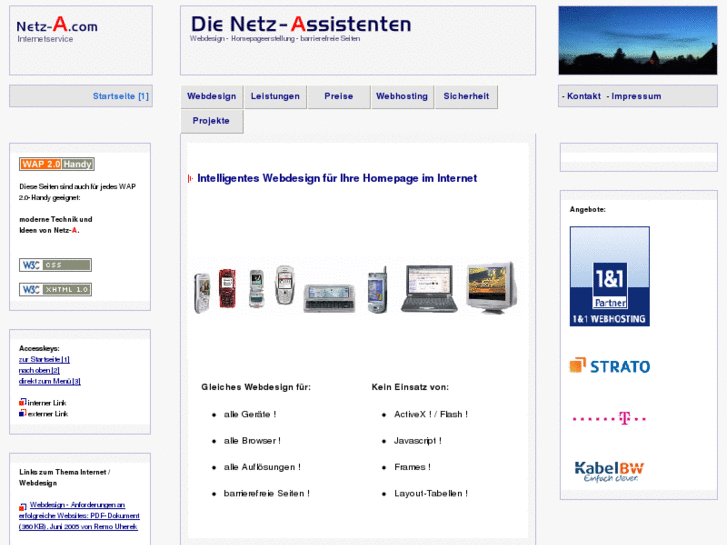Click the 'Angebote:' label
Screen dimensions: 727x545
point(587,209)
